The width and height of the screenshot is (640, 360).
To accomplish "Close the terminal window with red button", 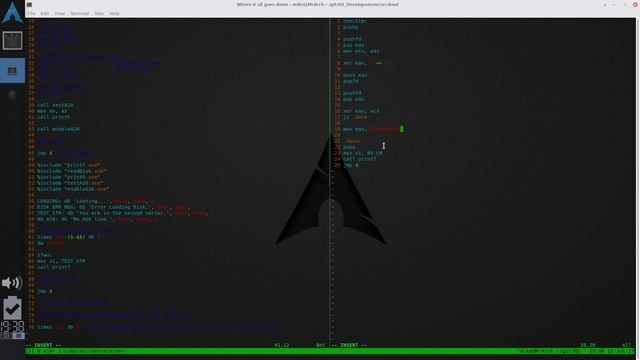I will pyautogui.click(x=635, y=4).
